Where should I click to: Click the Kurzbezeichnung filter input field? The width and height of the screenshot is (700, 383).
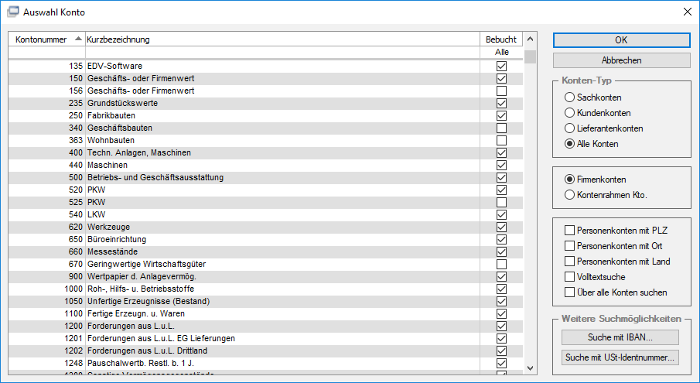click(x=282, y=52)
